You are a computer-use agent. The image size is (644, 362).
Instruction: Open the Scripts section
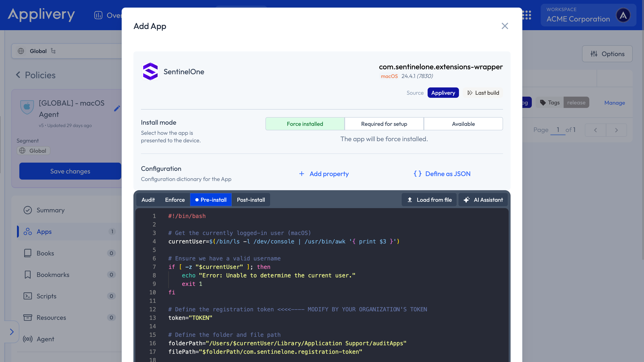click(x=69, y=296)
